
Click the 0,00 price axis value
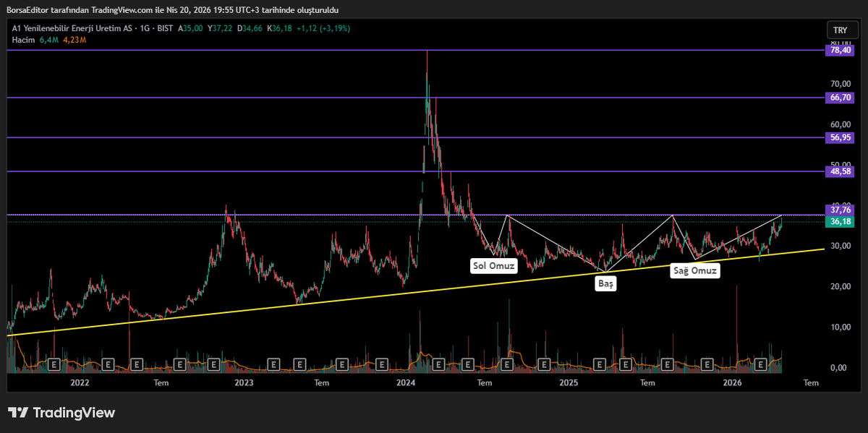click(x=839, y=367)
